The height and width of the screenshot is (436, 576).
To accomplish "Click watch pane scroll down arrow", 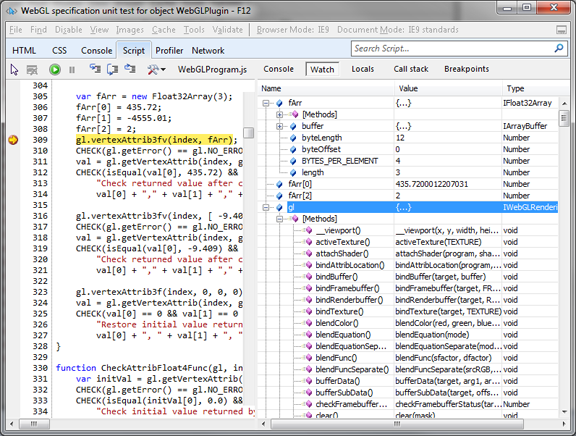I will click(564, 412).
